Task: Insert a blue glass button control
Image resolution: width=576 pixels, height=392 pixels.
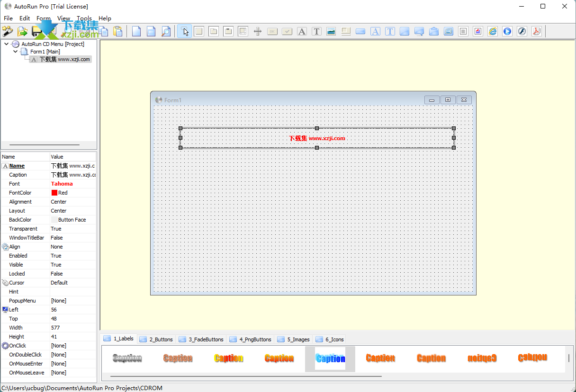Action: pos(360,32)
